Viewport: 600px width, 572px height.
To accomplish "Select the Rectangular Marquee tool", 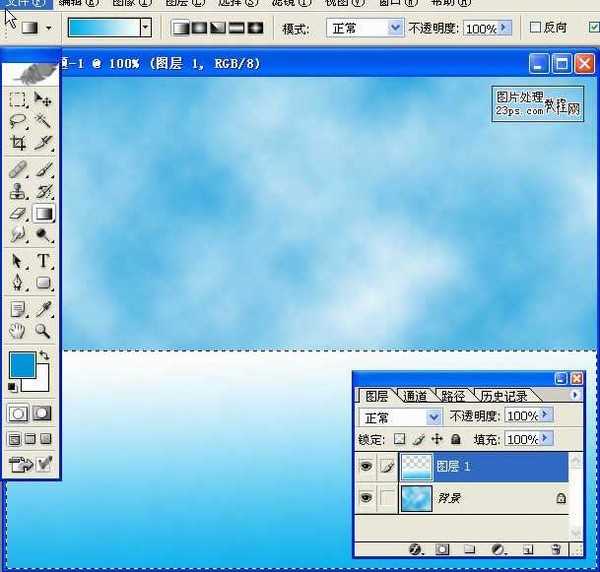I will click(18, 99).
